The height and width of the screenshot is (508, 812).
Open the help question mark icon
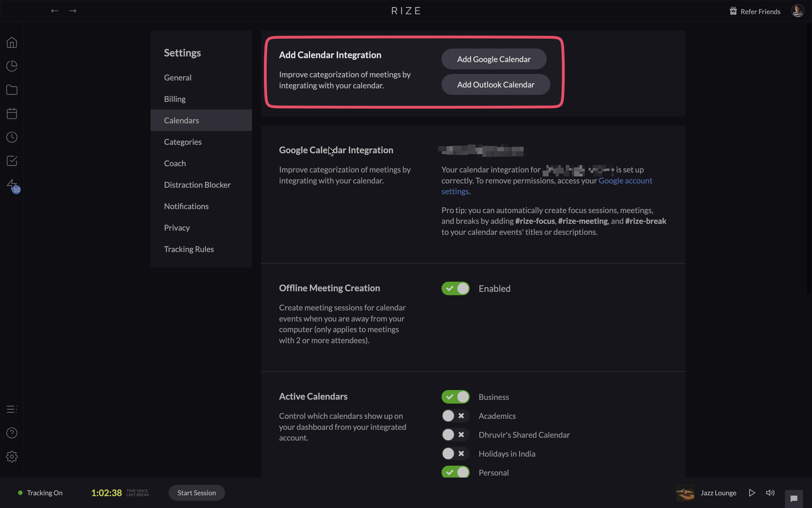tap(12, 433)
